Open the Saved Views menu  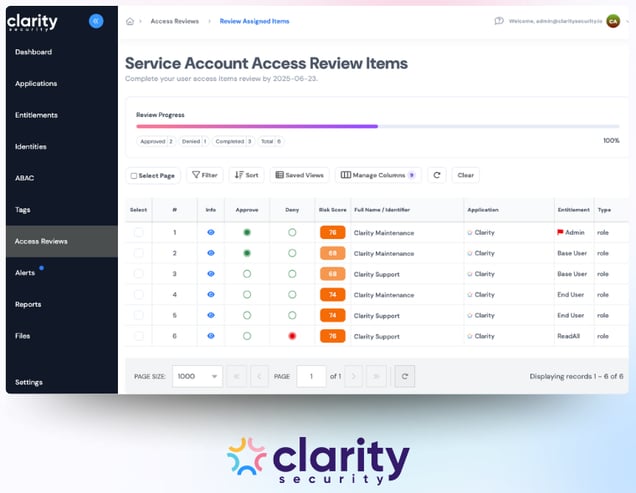(x=299, y=175)
